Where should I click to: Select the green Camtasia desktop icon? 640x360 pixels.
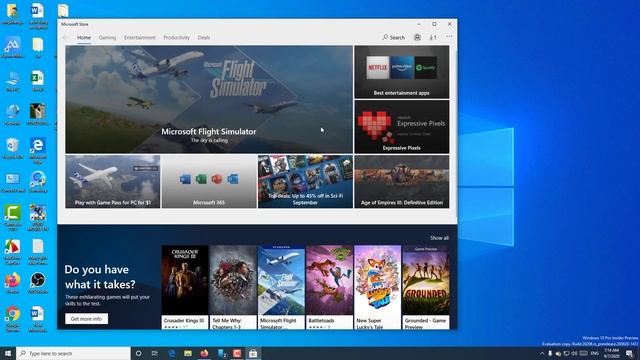(13, 218)
